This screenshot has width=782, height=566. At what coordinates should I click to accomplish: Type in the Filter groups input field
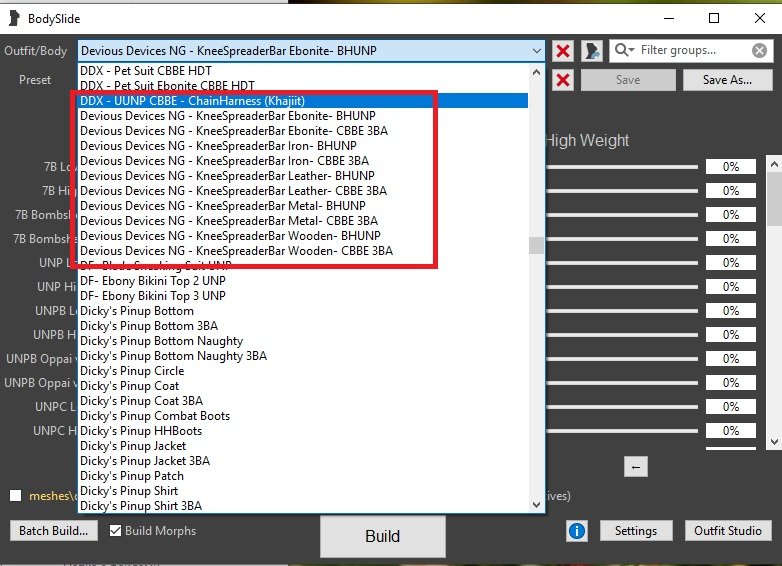(690, 50)
